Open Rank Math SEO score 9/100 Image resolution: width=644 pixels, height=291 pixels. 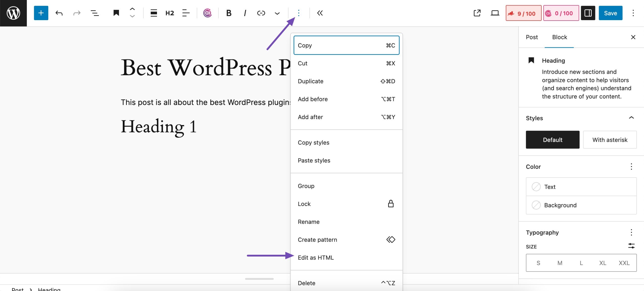[x=524, y=13]
